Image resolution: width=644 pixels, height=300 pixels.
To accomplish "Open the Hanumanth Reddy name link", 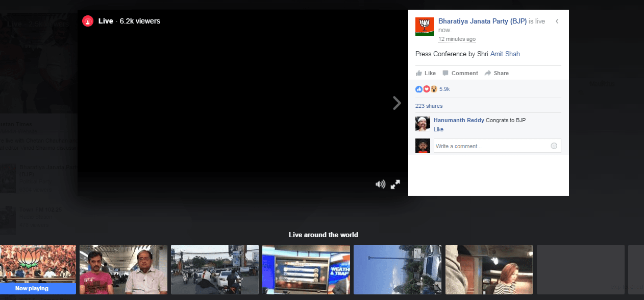I will click(x=459, y=120).
